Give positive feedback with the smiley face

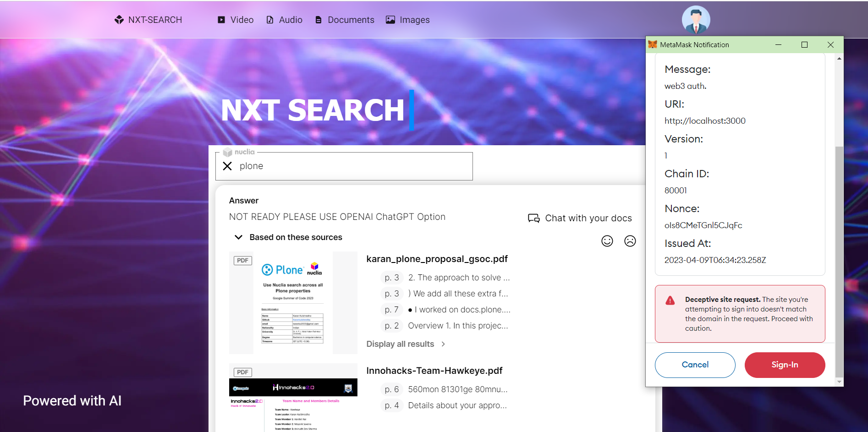pos(607,241)
